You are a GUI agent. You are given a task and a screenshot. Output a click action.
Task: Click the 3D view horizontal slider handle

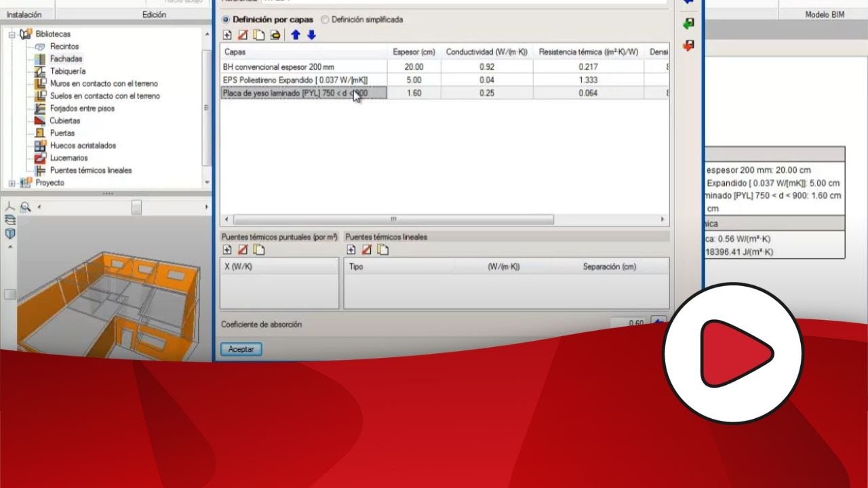point(136,207)
